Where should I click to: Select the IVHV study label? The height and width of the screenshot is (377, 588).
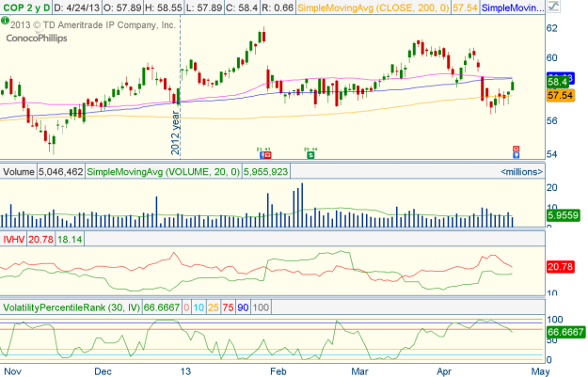pyautogui.click(x=14, y=240)
